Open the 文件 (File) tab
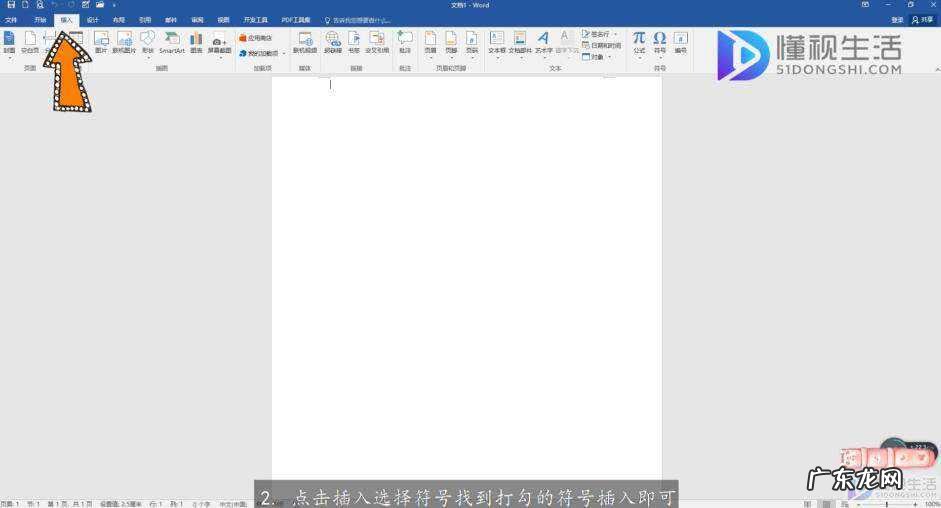Image resolution: width=941 pixels, height=508 pixels. (11, 20)
